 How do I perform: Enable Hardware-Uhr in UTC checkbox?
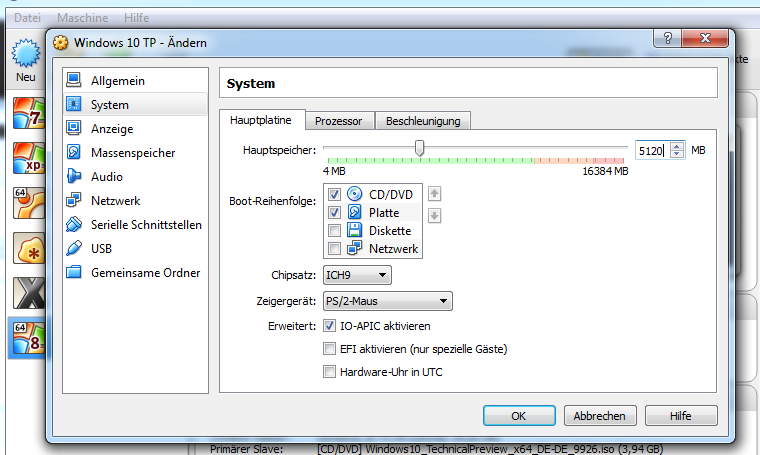tap(329, 372)
